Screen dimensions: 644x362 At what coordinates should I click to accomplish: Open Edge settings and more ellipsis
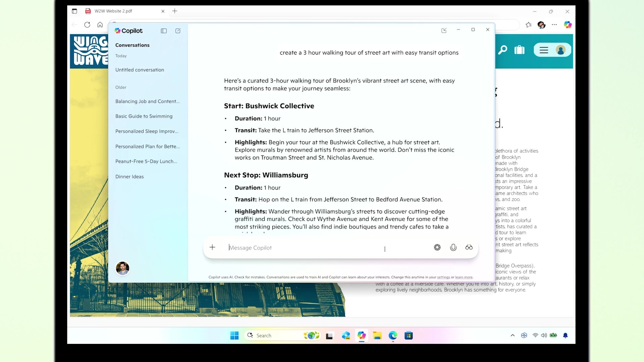coord(554,24)
